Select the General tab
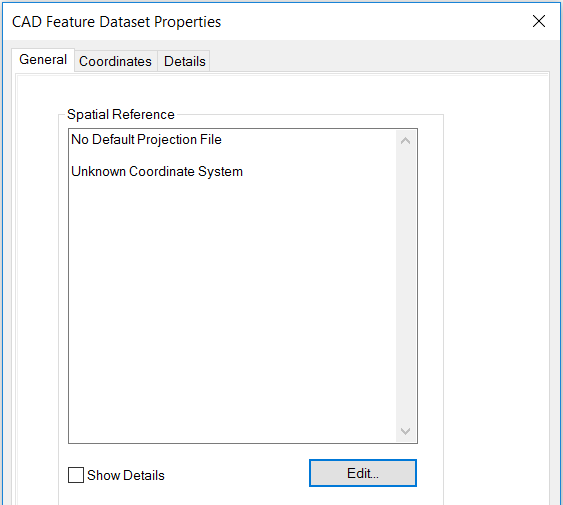Screen dimensions: 563x505 [x=43, y=60]
